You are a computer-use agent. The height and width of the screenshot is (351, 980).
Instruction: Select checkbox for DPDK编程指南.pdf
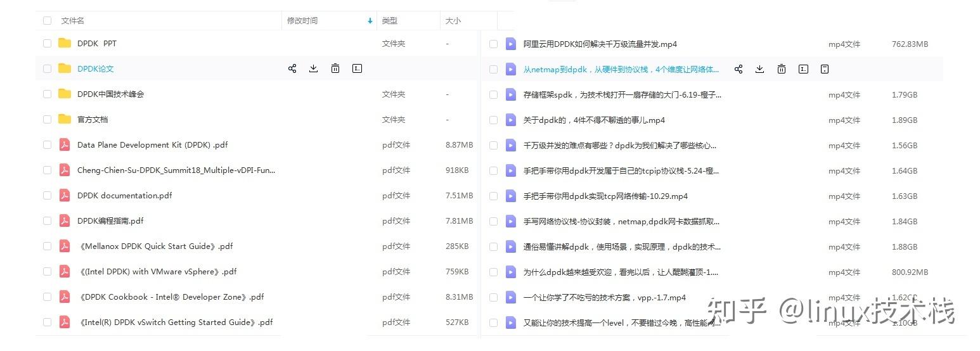tap(47, 220)
